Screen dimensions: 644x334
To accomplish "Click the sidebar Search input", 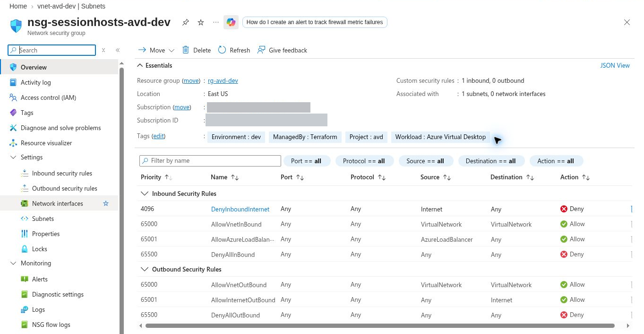I will pos(52,50).
